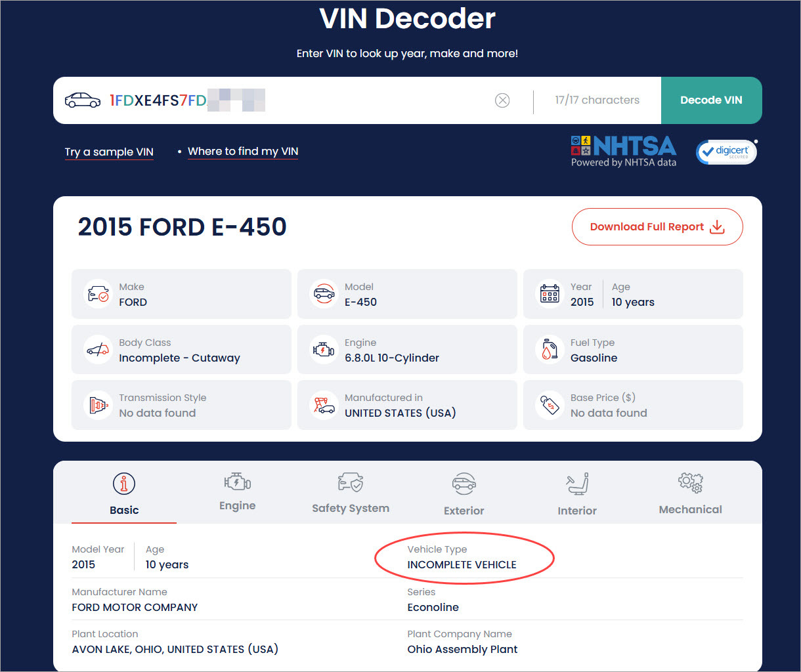801x672 pixels.
Task: Open the Exterior tab
Action: coord(464,493)
